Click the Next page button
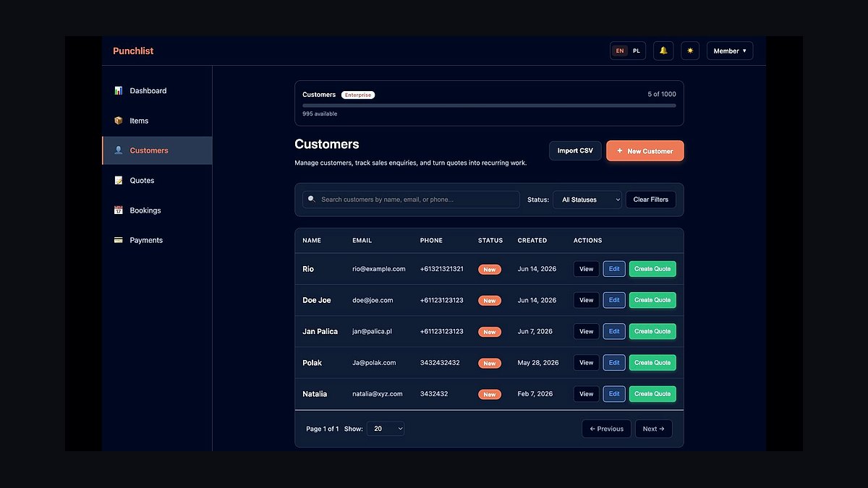Screen dimensions: 868x488 [654, 429]
